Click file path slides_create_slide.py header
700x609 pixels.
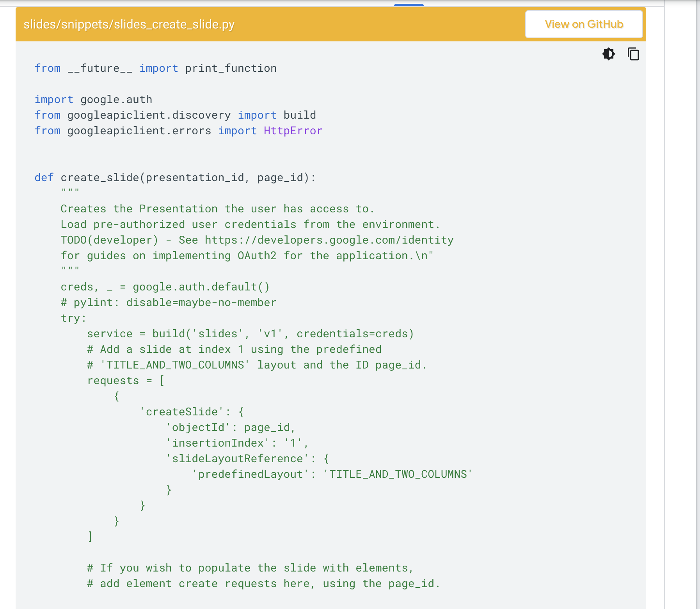click(x=129, y=24)
